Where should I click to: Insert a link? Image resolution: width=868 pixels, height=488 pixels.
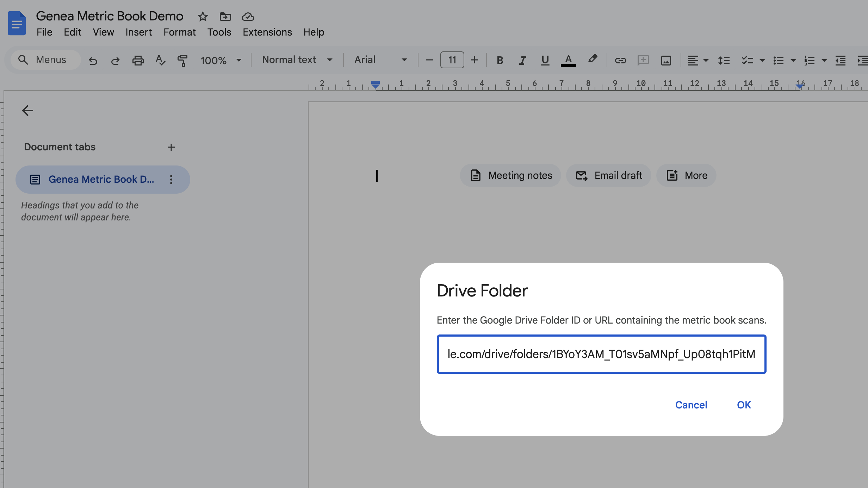pos(620,60)
